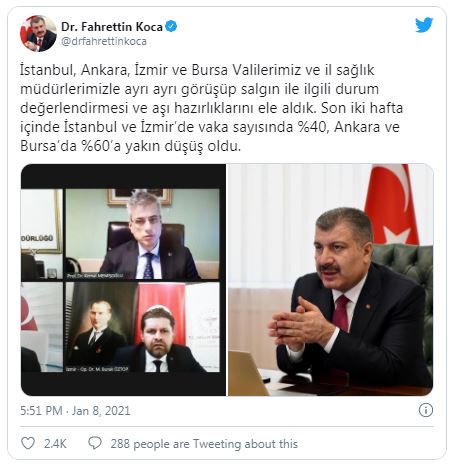
Task: Click the reply speech bubble icon
Action: pos(95,443)
